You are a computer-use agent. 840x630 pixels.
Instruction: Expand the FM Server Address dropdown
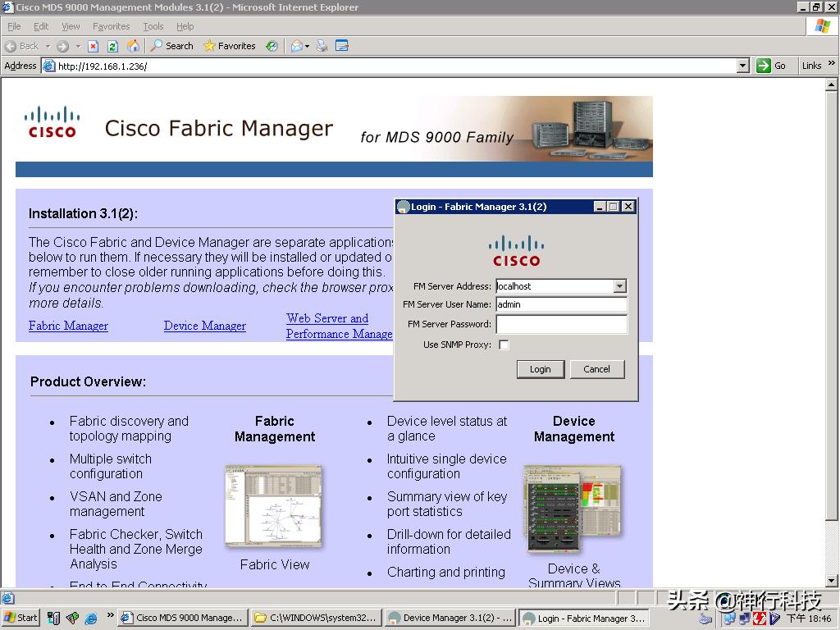click(621, 287)
